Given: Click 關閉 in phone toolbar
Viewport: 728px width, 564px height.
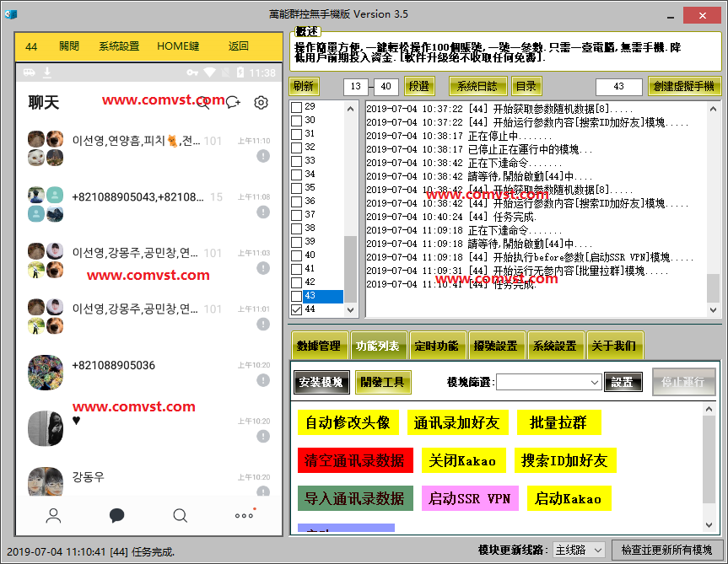Looking at the screenshot, I should point(69,46).
